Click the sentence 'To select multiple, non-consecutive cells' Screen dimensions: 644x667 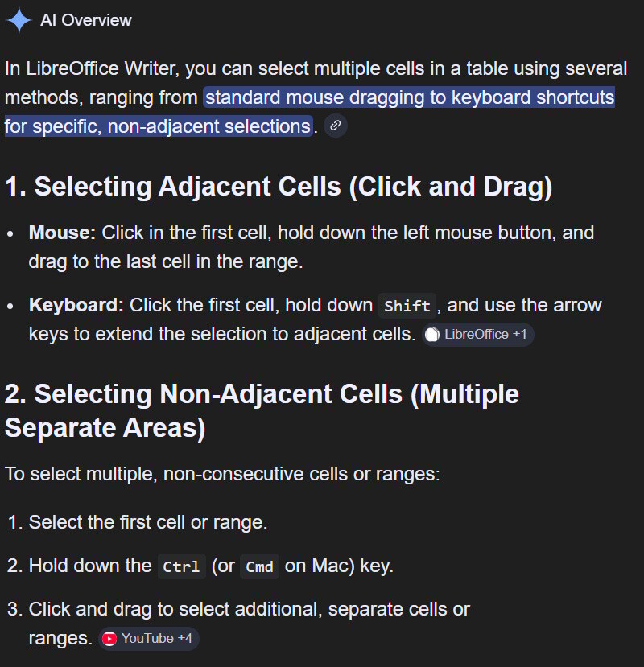pos(222,474)
